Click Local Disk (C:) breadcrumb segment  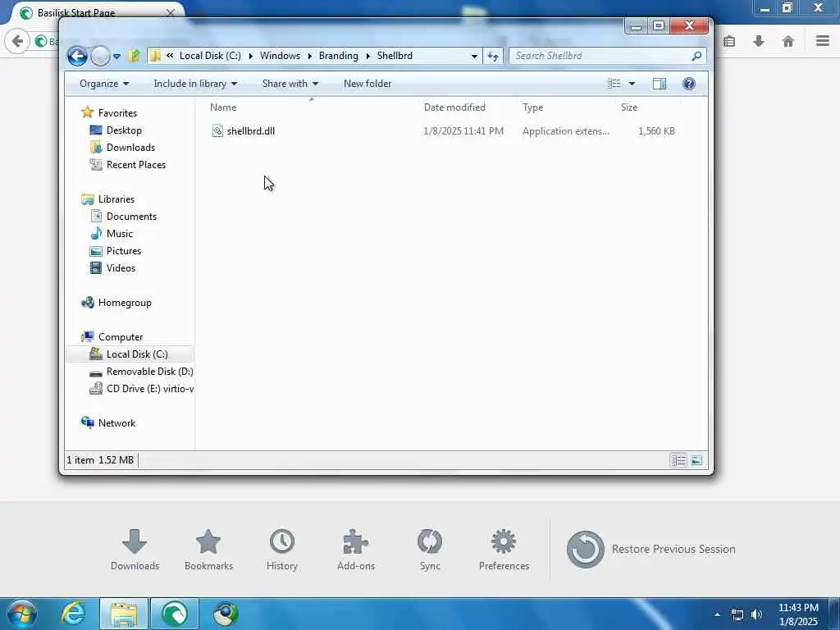[x=210, y=56]
